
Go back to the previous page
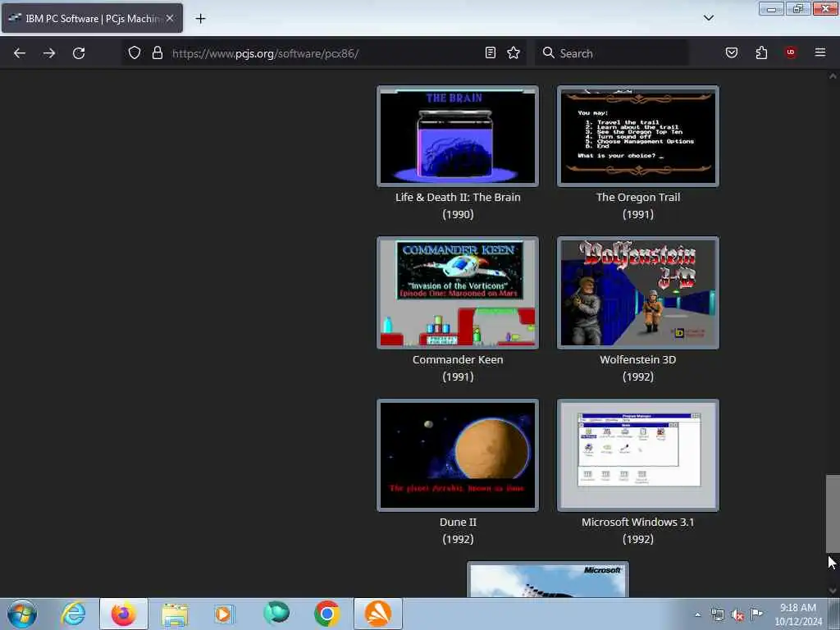(20, 53)
